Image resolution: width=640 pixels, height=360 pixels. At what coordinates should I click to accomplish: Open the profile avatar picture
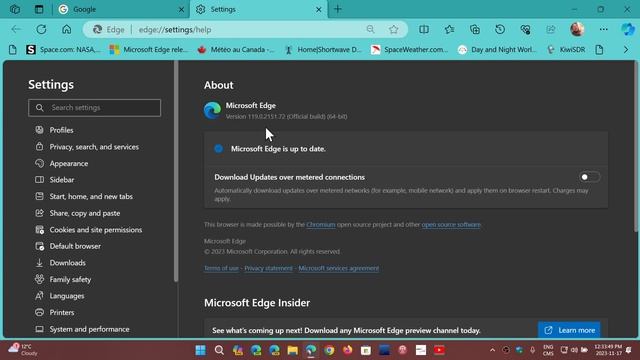coord(577,29)
